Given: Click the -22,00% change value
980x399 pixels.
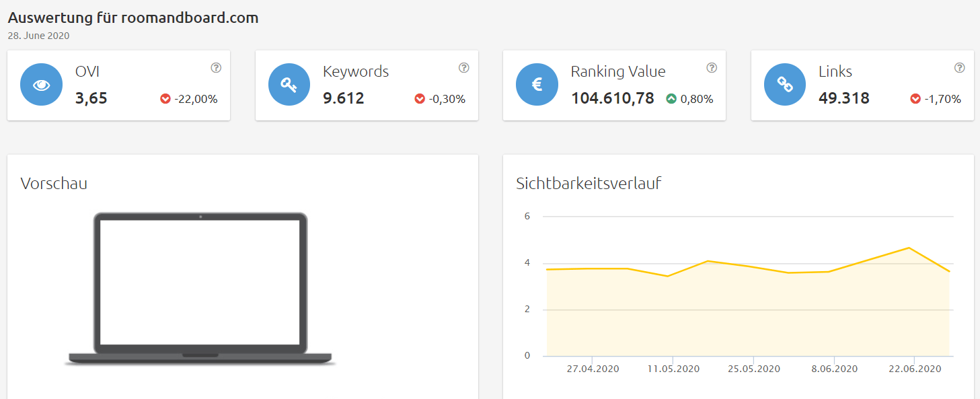Looking at the screenshot, I should point(196,99).
